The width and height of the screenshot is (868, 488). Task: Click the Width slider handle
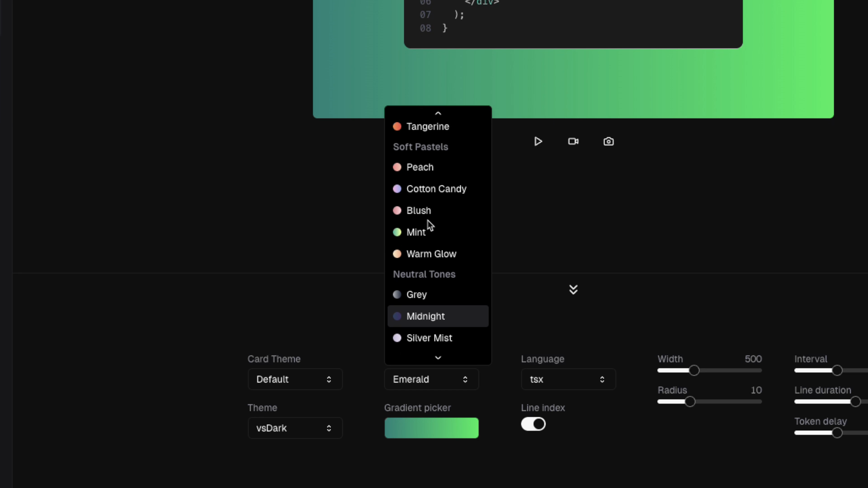pos(694,371)
